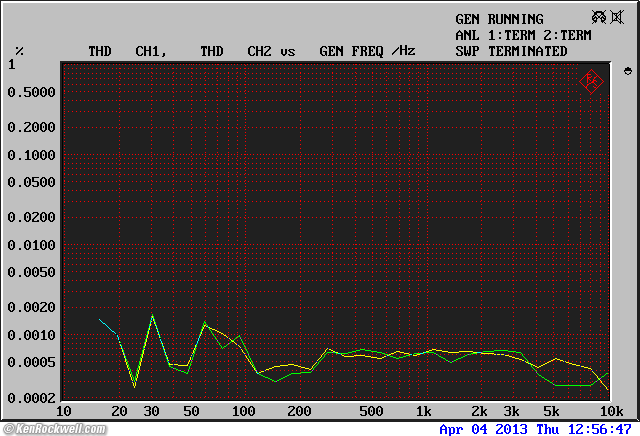This screenshot has width=640, height=436.
Task: Click the SWP TERMINATED status line
Action: click(x=511, y=51)
